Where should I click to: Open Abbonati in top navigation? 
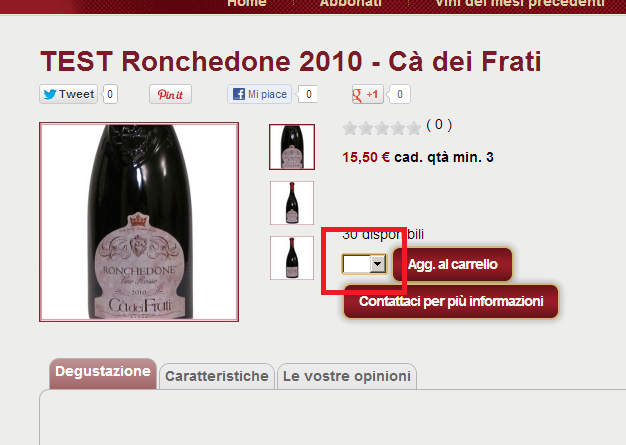(x=351, y=4)
